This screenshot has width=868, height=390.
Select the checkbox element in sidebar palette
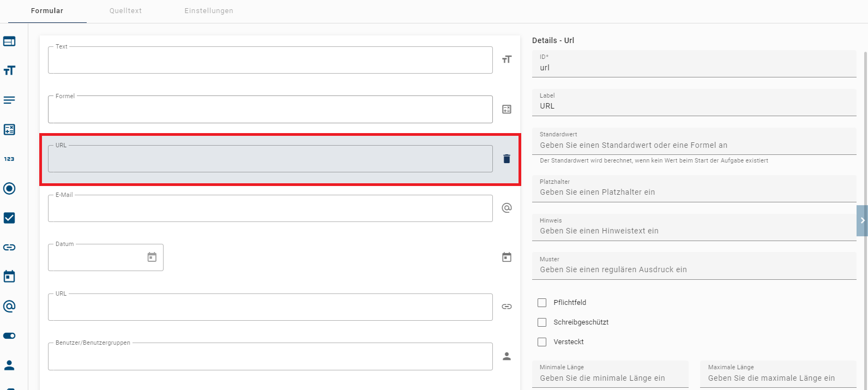click(9, 218)
